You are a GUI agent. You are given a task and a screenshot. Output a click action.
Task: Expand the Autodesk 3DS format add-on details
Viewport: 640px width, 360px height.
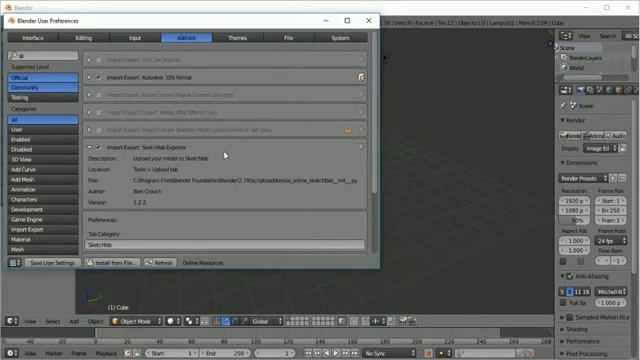click(x=89, y=77)
